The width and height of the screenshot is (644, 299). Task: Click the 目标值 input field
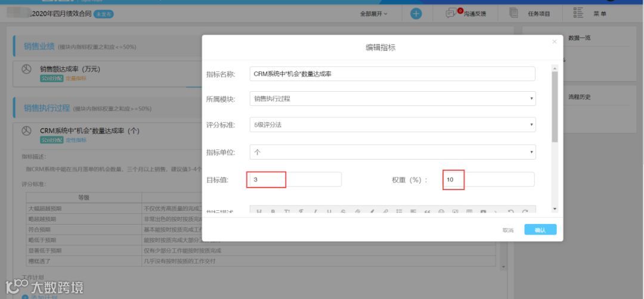click(x=295, y=180)
